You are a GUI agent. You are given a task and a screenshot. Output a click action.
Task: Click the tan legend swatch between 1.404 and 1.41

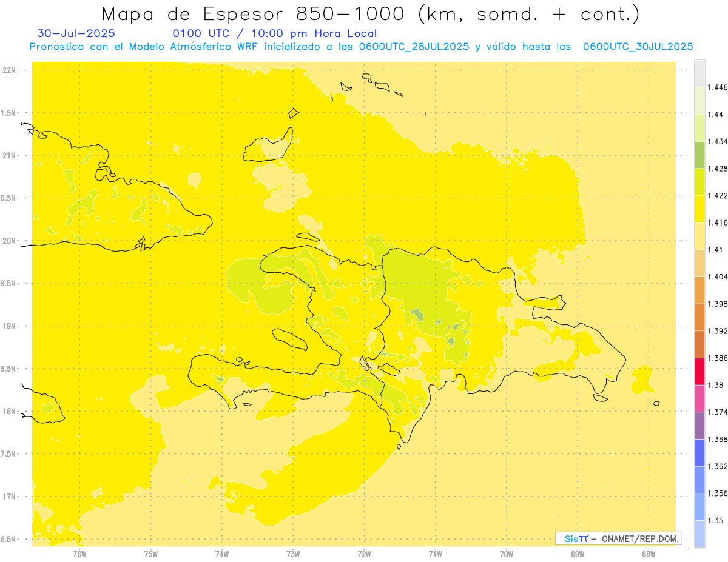pyautogui.click(x=699, y=263)
